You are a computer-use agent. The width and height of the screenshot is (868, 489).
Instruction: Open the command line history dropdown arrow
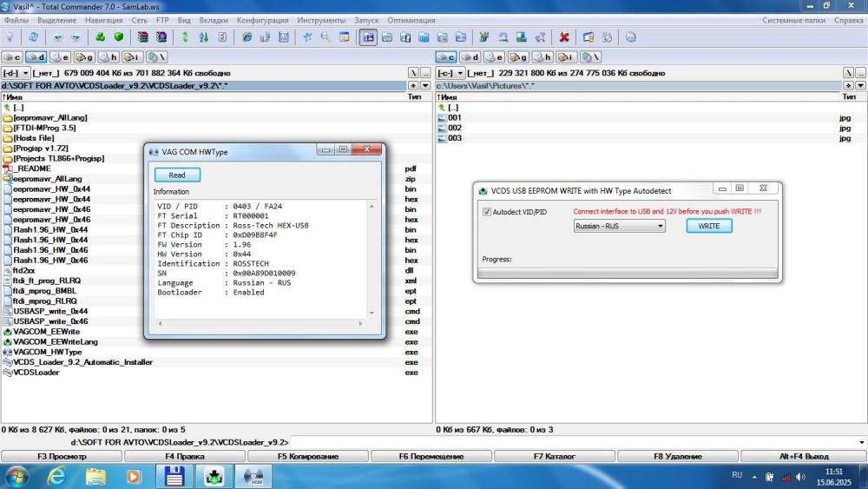click(x=861, y=442)
